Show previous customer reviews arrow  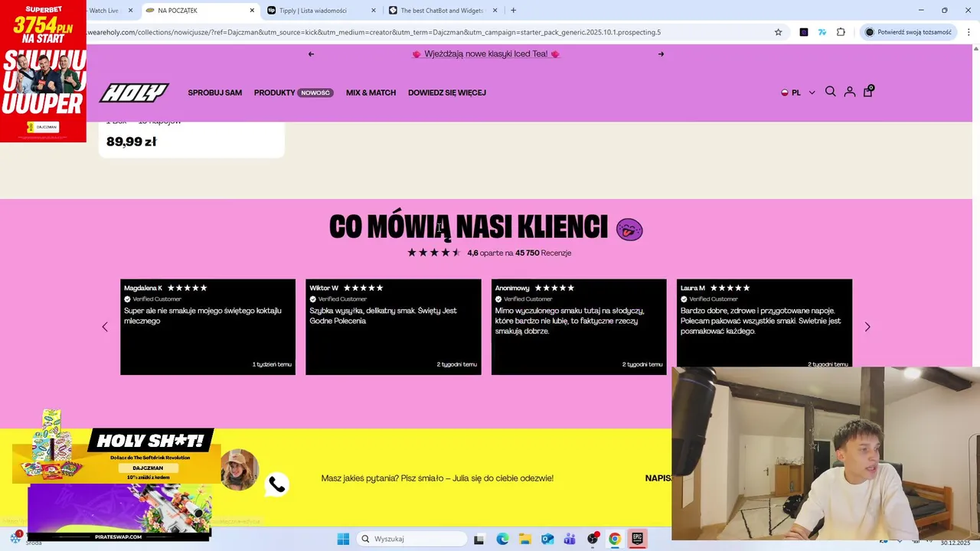105,327
